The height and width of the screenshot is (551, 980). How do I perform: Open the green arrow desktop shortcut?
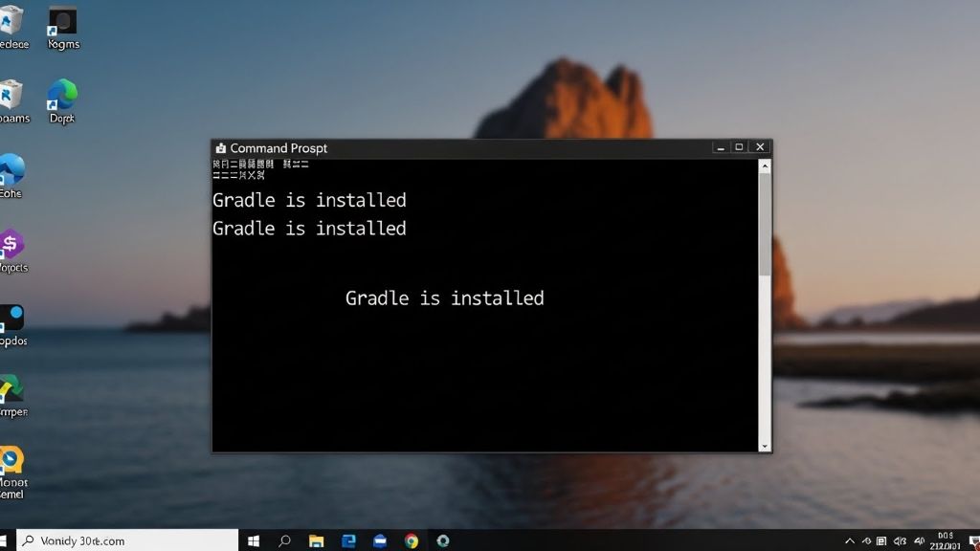(x=11, y=389)
